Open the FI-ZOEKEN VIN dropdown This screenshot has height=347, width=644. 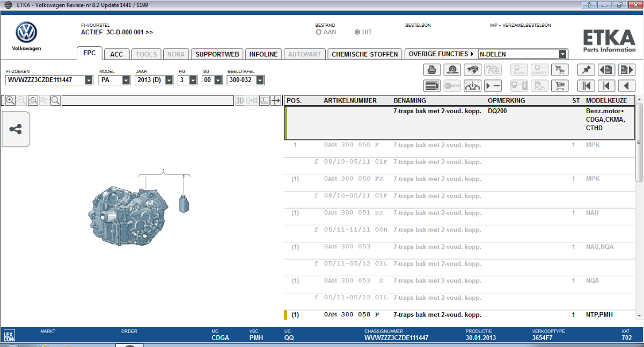click(x=89, y=80)
